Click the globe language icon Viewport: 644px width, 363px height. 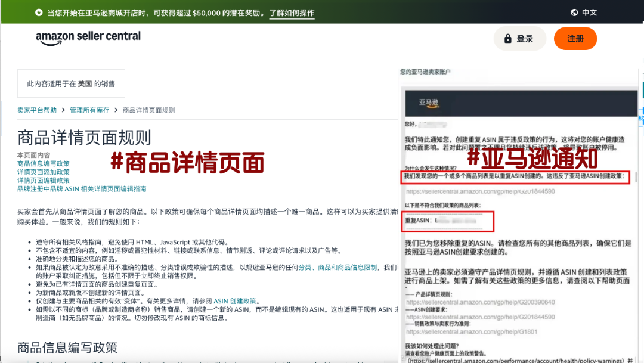pos(574,13)
